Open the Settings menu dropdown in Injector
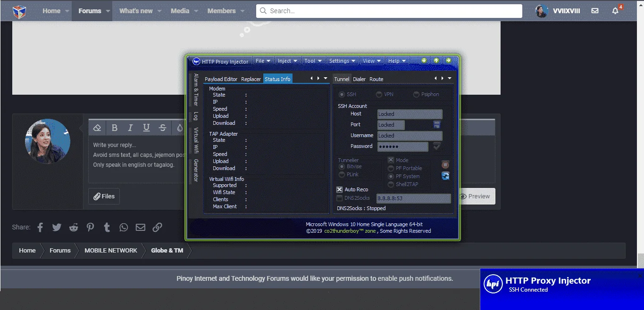This screenshot has height=310, width=644. click(x=342, y=61)
